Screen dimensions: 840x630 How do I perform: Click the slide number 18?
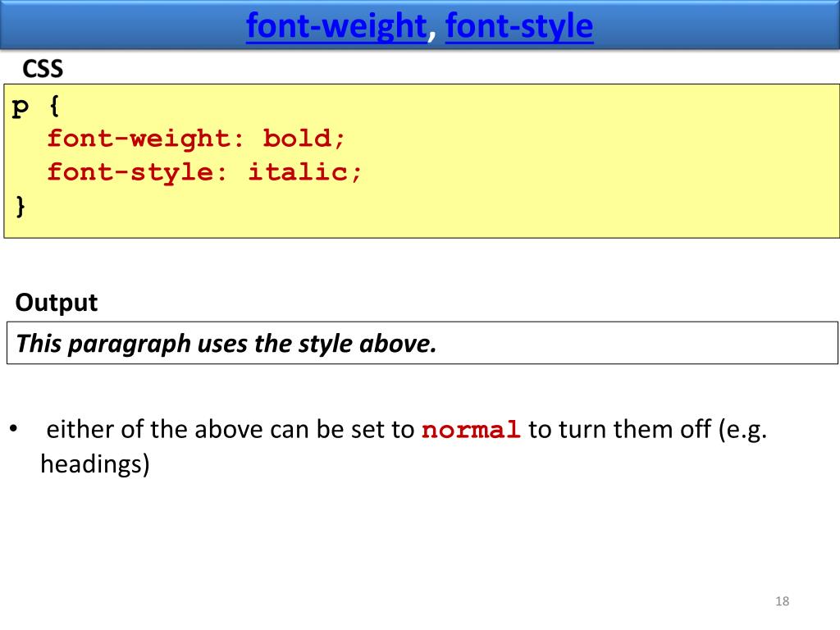(x=782, y=601)
